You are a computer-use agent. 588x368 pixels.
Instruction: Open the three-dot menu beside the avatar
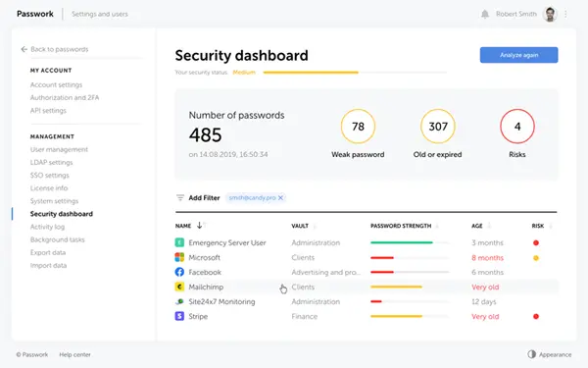pos(565,15)
